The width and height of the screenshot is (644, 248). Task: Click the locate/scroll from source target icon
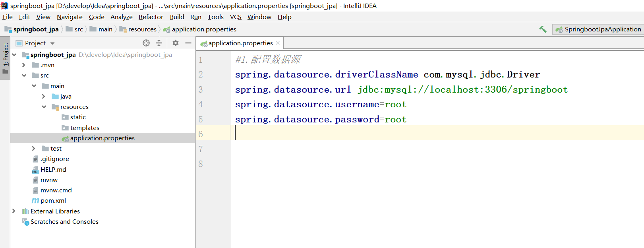pyautogui.click(x=146, y=43)
